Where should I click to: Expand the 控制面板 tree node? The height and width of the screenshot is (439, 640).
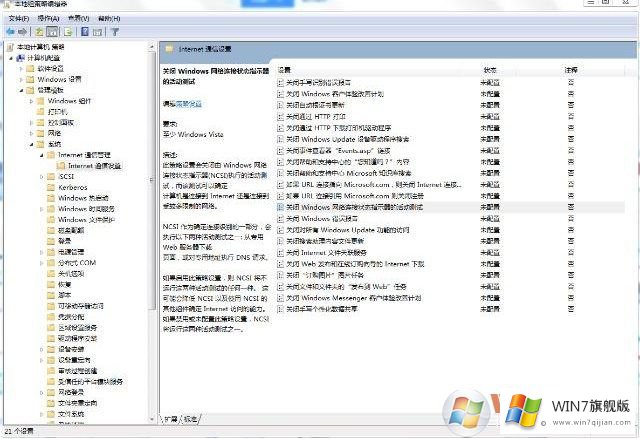[31, 122]
